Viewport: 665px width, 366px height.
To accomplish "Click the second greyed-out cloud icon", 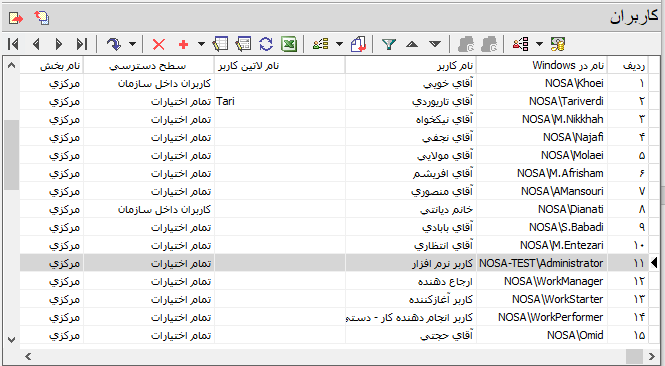I will [x=489, y=44].
